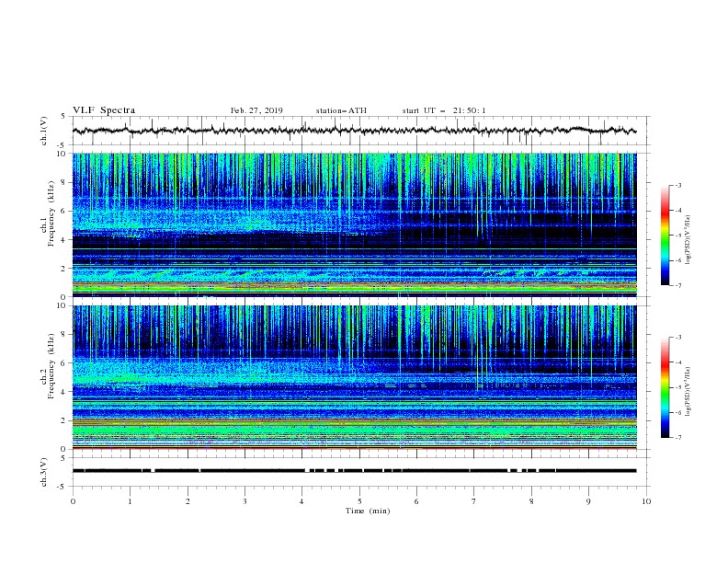The height and width of the screenshot is (563, 728).
Task: Click the "4" kHz tick on ch.1 frequency axis
Action: [x=63, y=240]
